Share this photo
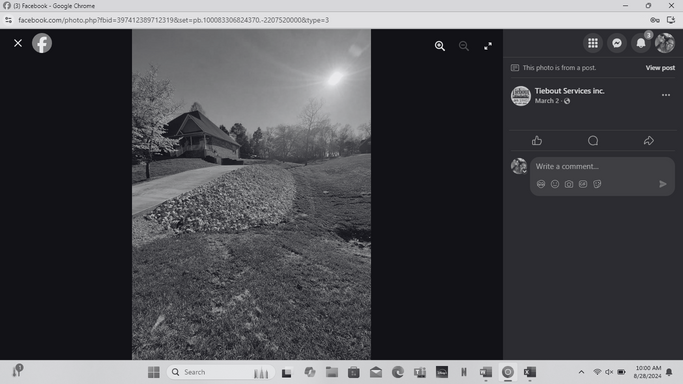 tap(649, 141)
